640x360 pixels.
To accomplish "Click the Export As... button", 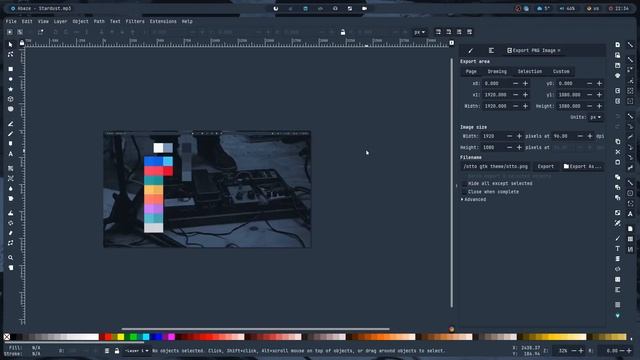I will click(x=582, y=167).
